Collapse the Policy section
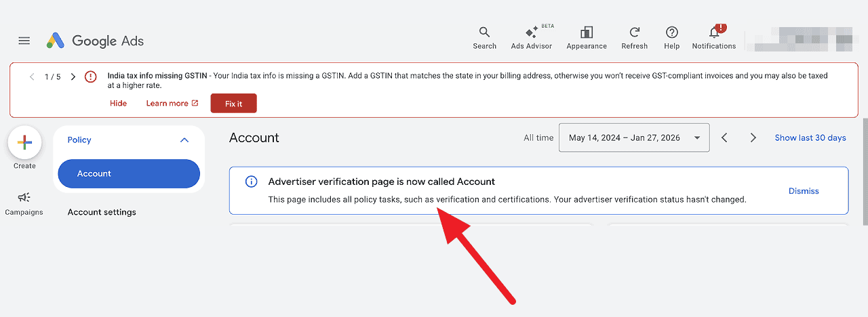 coord(184,140)
